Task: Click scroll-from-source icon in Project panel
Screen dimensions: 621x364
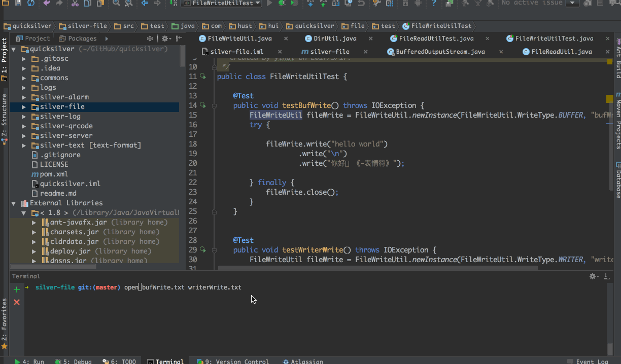Action: pos(150,39)
